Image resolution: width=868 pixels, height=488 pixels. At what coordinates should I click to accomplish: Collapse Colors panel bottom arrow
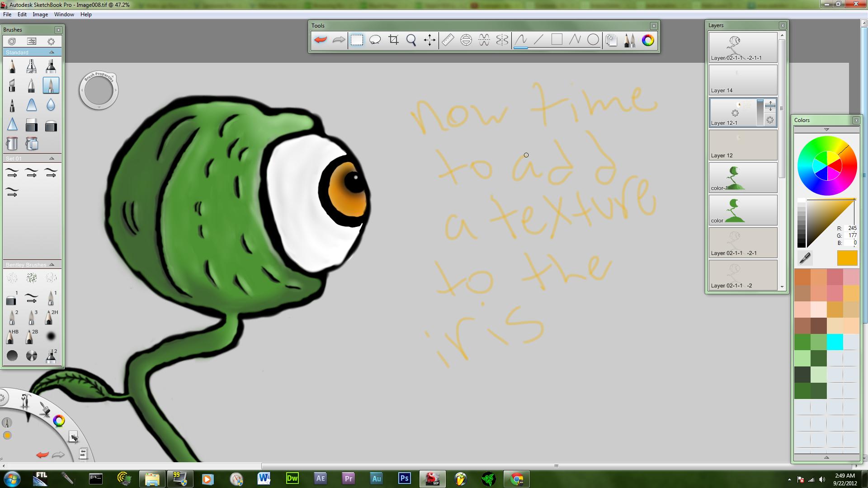[826, 457]
